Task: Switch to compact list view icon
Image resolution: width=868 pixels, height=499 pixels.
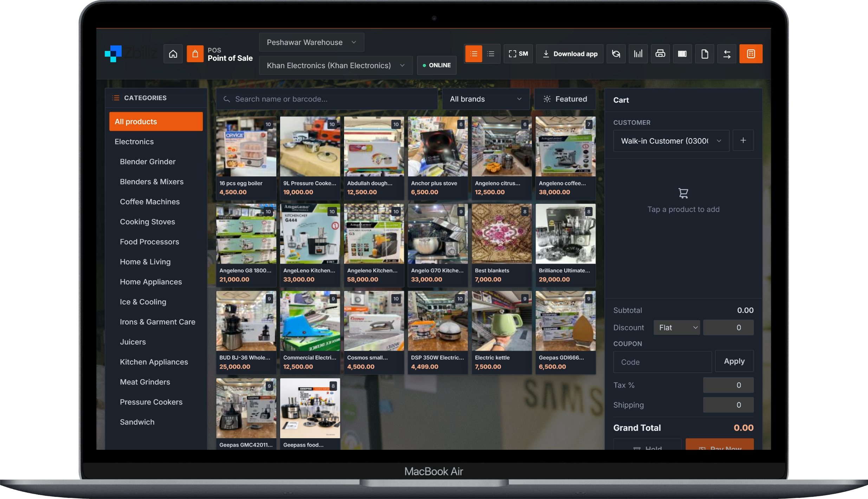Action: 491,54
